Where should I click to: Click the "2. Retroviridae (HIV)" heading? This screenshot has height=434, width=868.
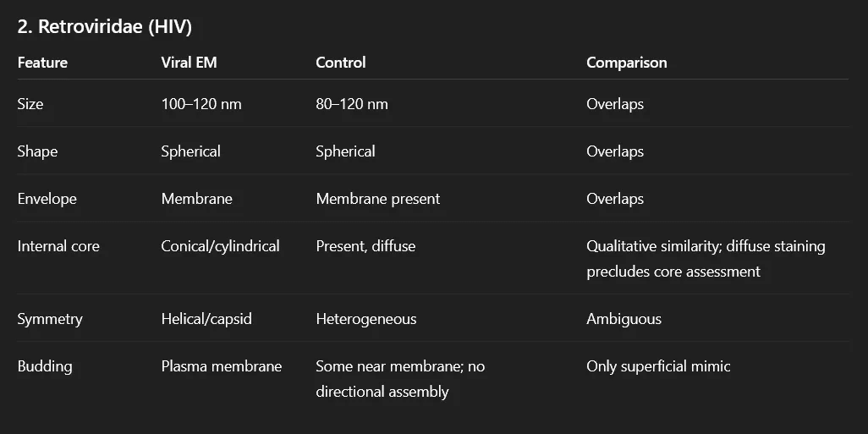104,27
